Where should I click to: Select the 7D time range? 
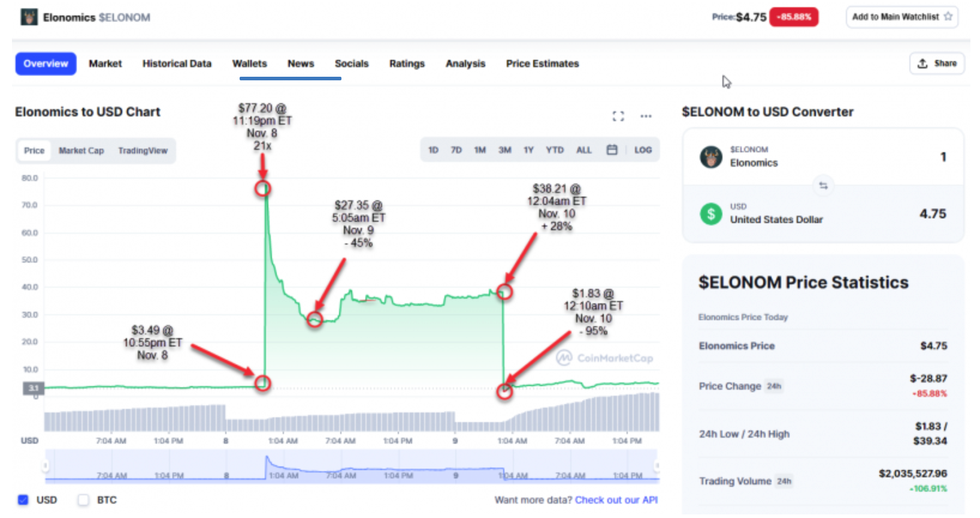pos(456,150)
